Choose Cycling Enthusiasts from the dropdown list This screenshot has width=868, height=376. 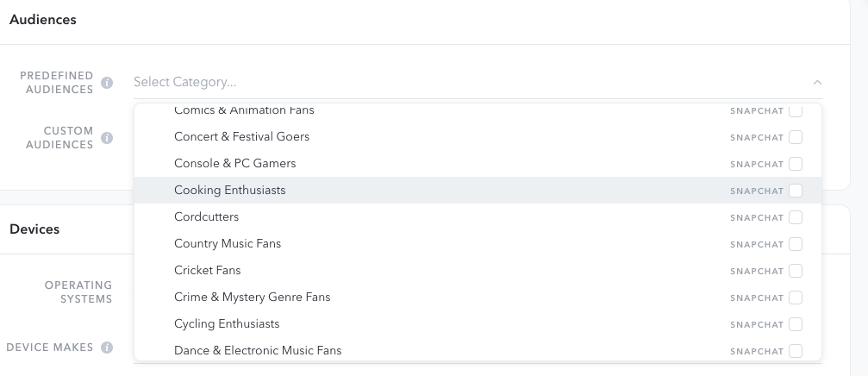227,324
